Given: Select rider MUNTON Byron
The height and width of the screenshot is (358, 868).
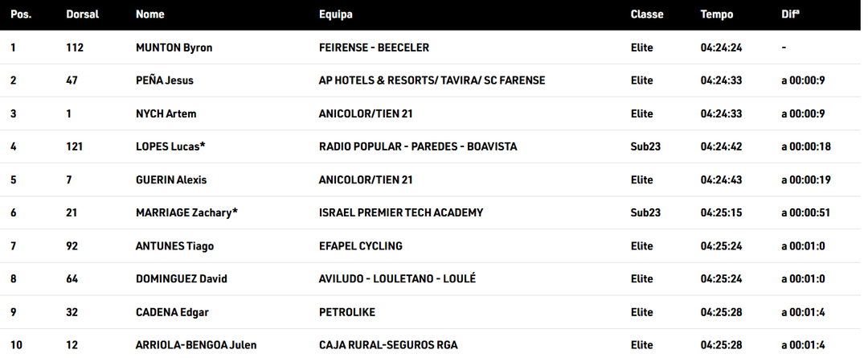Looking at the screenshot, I should [174, 47].
